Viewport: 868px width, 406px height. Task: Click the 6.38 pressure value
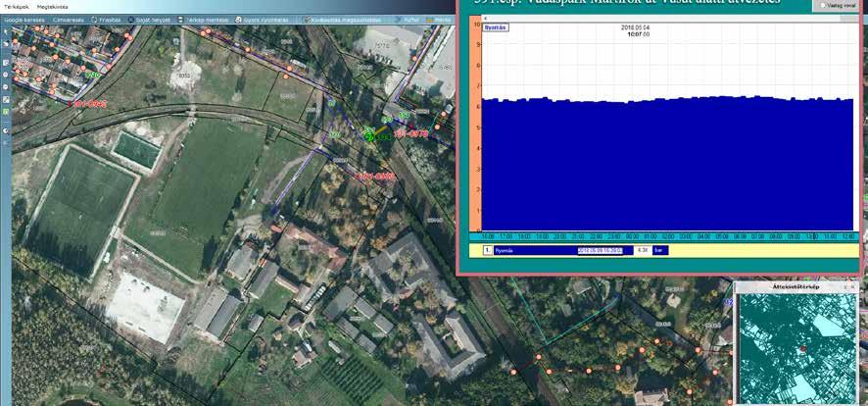click(x=643, y=250)
